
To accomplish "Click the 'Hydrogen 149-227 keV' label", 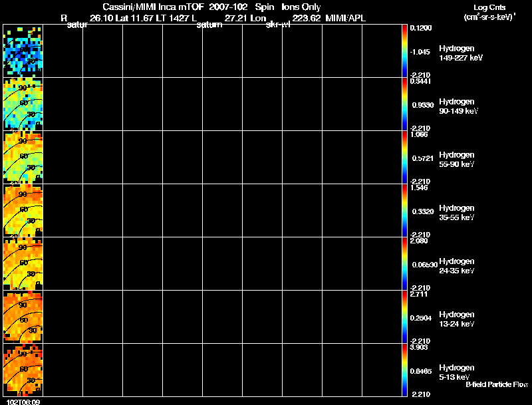I will point(460,53).
